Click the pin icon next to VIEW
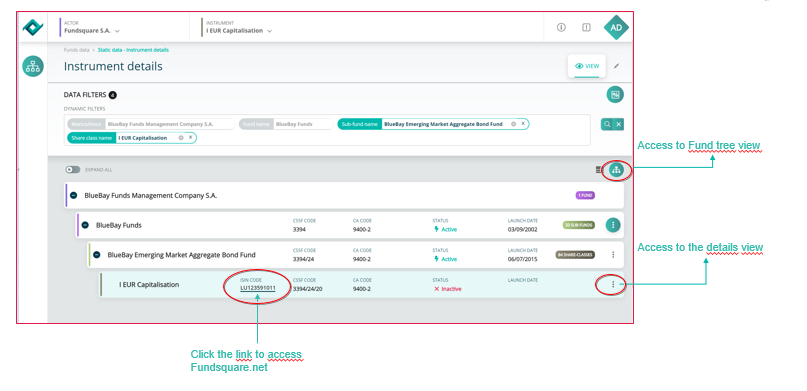This screenshot has width=807, height=391. pos(617,66)
